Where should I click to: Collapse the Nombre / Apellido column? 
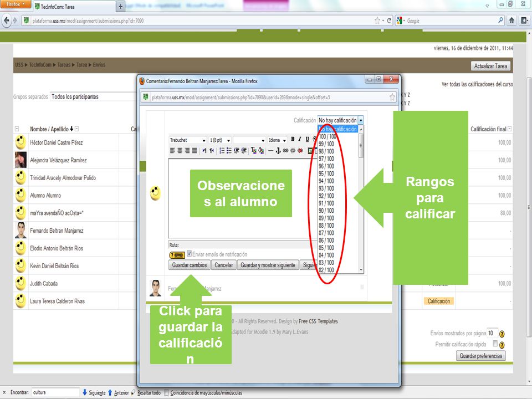[76, 129]
